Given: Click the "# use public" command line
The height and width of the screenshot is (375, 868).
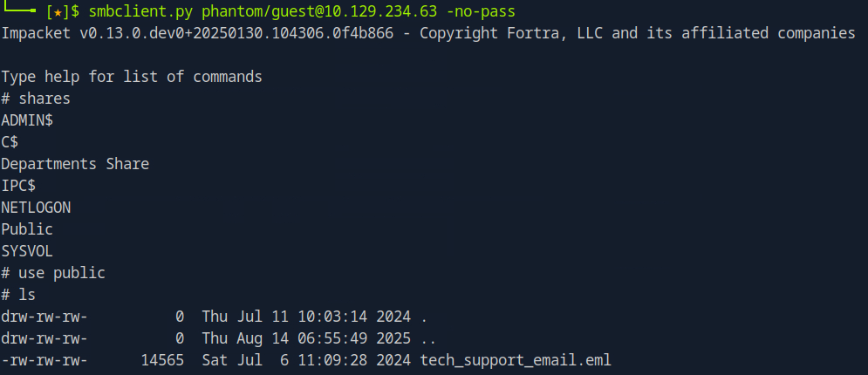Looking at the screenshot, I should pyautogui.click(x=53, y=273).
